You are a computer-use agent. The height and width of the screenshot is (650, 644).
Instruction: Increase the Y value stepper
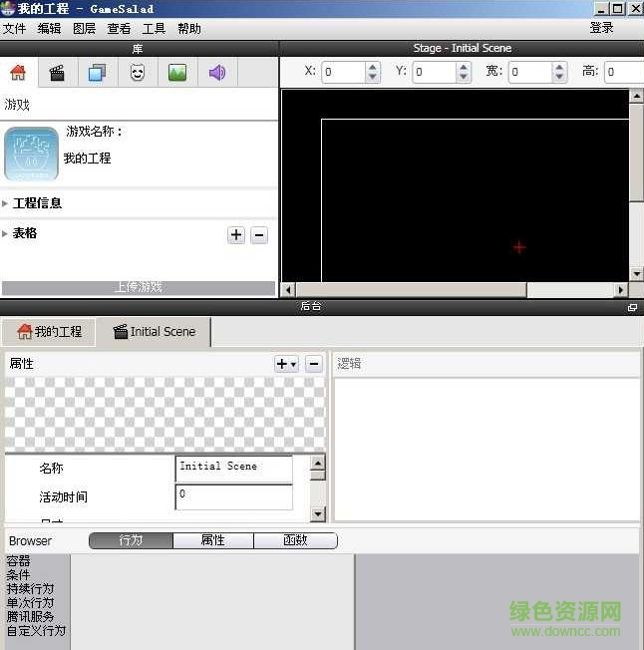[x=464, y=67]
